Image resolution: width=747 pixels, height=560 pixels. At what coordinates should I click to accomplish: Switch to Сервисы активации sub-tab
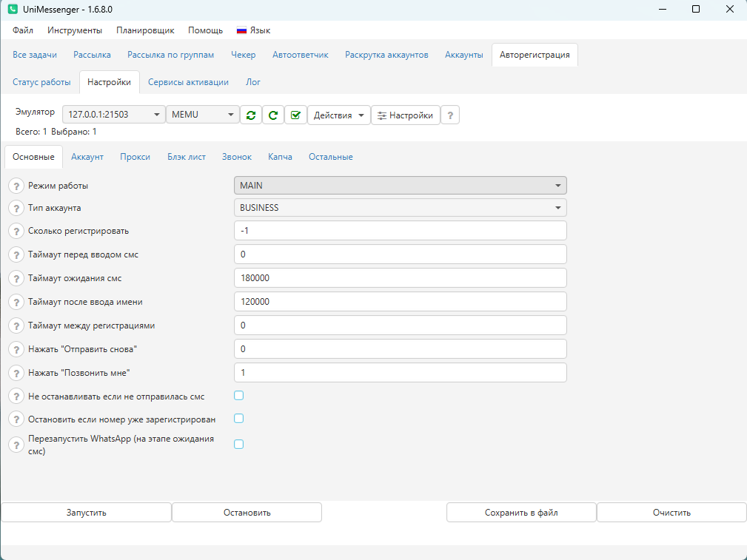(x=188, y=82)
